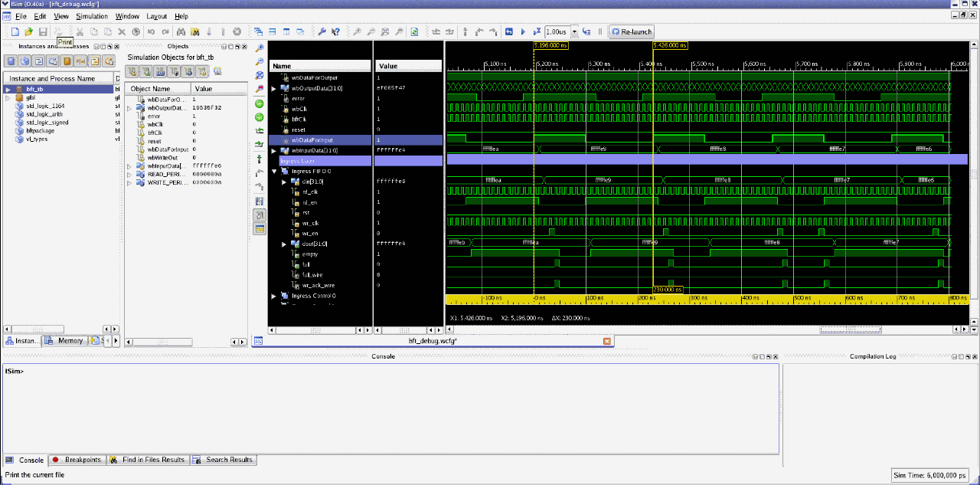This screenshot has width=980, height=485.
Task: Click the Find binoculars icon
Action: (x=181, y=31)
